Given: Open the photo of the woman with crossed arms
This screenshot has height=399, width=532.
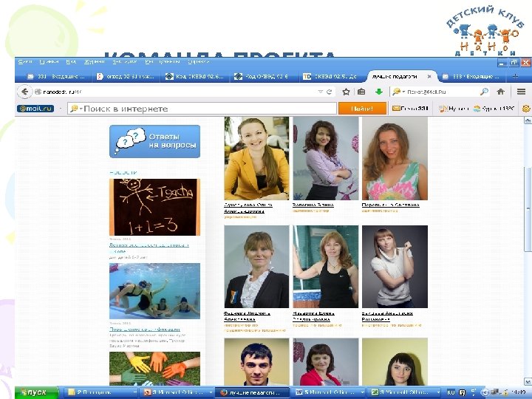Looking at the screenshot, I should 326,158.
